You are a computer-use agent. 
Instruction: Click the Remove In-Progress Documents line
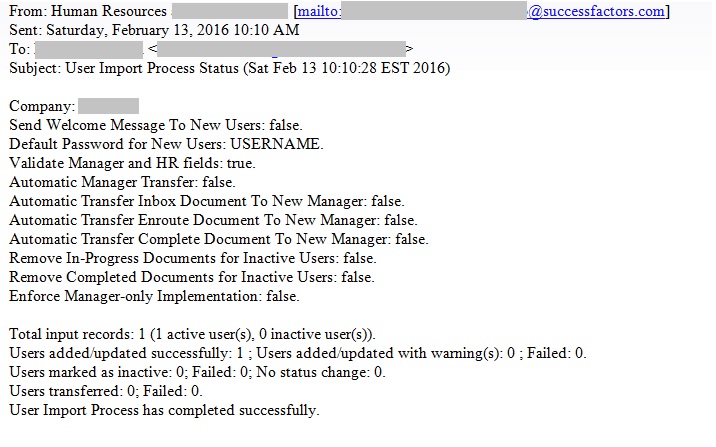(193, 258)
